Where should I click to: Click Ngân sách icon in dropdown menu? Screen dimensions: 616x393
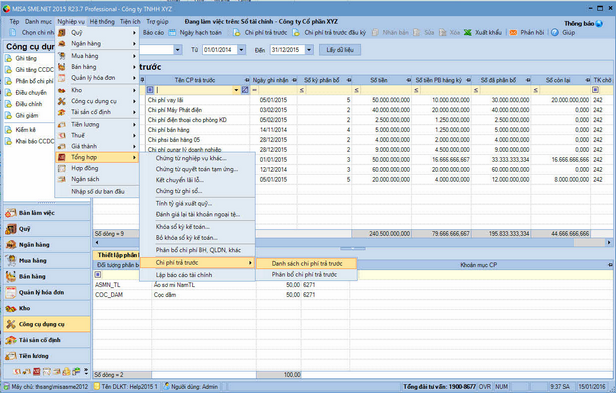pos(62,179)
